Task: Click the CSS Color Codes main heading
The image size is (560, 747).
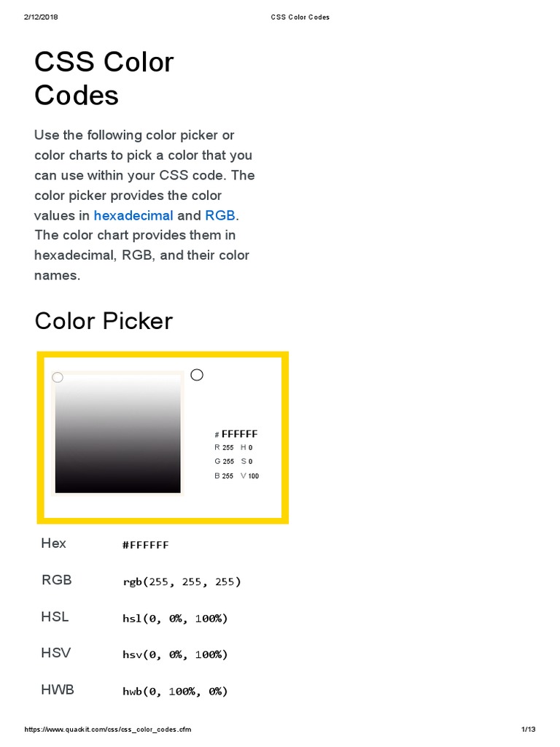Action: pos(104,79)
